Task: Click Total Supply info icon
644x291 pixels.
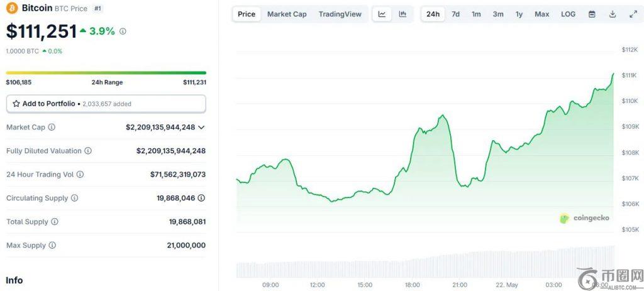Action: tap(55, 222)
